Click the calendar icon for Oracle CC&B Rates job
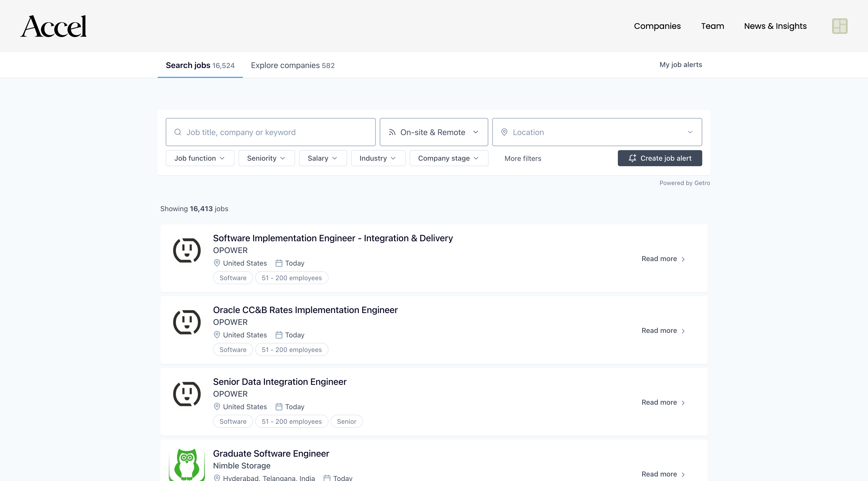868x481 pixels. coord(279,335)
